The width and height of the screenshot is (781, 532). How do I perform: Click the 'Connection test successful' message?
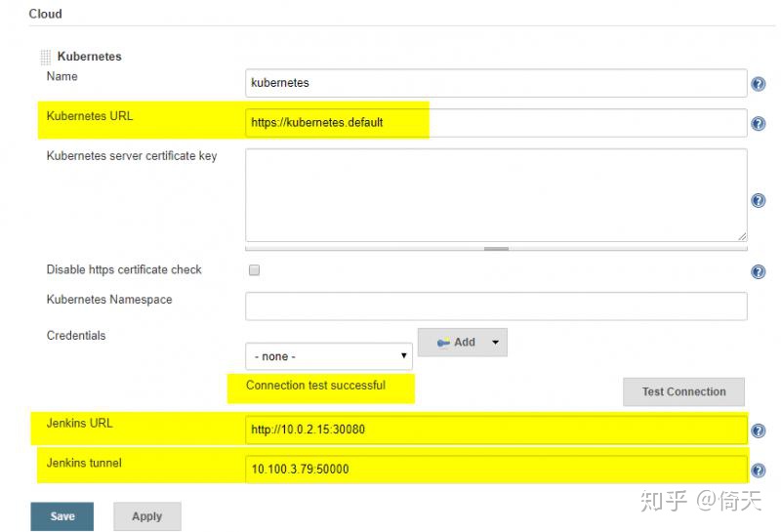tap(315, 385)
